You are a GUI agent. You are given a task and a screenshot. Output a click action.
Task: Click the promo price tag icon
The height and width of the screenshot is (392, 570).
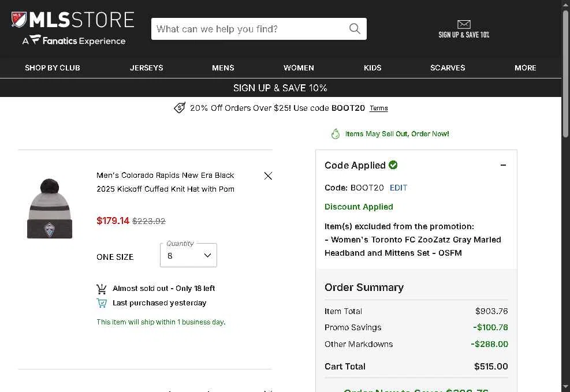click(x=180, y=108)
